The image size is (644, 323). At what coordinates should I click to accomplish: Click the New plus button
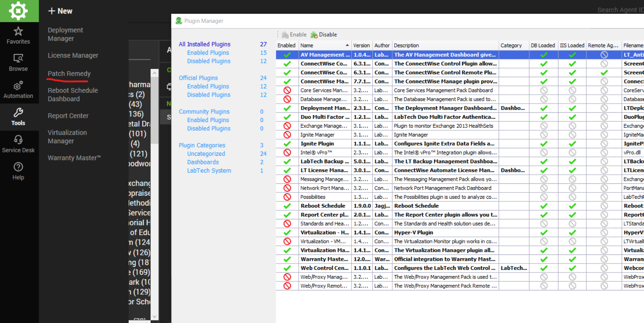click(60, 11)
